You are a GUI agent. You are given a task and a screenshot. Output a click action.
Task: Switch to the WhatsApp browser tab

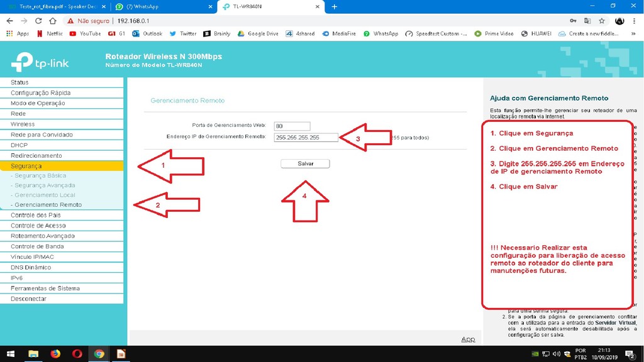(164, 6)
